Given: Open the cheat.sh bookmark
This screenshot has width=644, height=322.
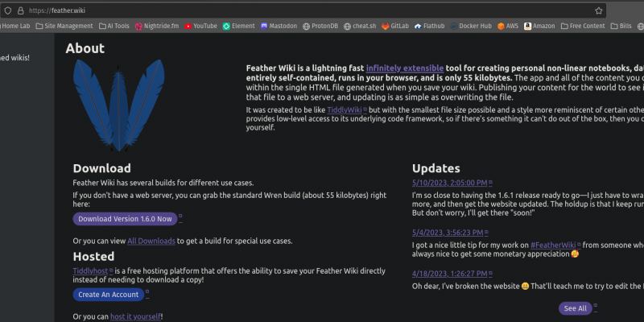Looking at the screenshot, I should tap(360, 26).
